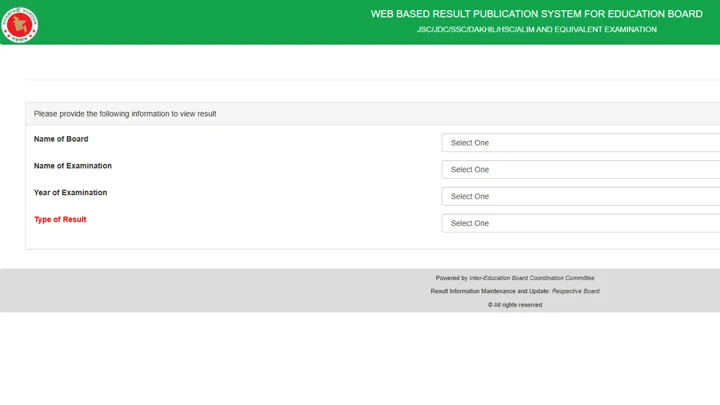Screen dimensions: 720x405
Task: Click 'Result Information Maintenance and Update' text
Action: pyautogui.click(x=490, y=291)
